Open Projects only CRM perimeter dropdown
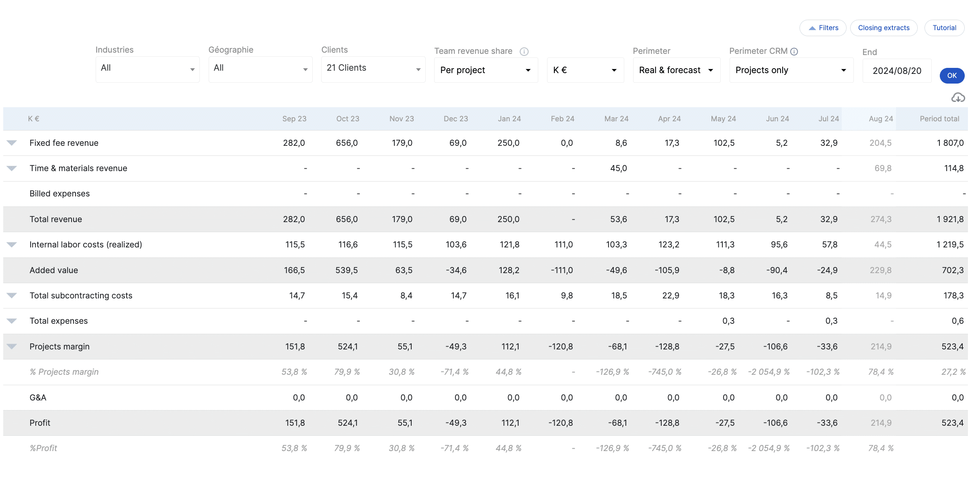The image size is (980, 486). pos(791,70)
